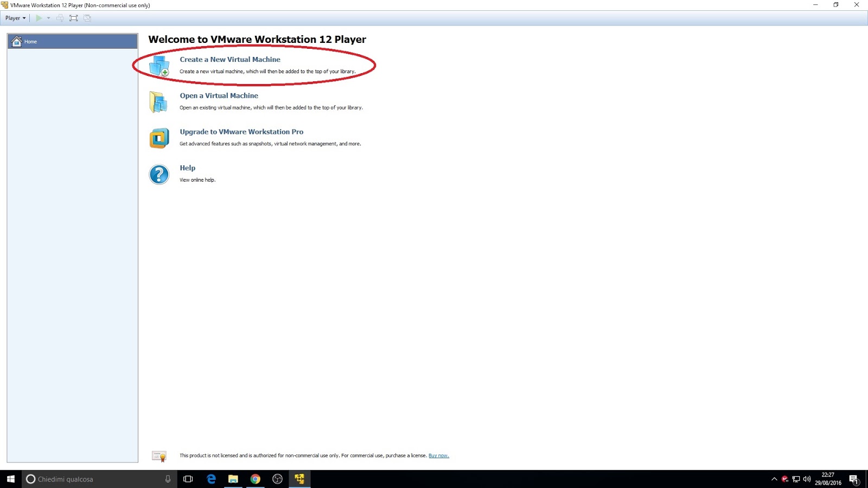This screenshot has height=488, width=868.
Task: Click the red MEGA tray icon
Action: click(785, 479)
